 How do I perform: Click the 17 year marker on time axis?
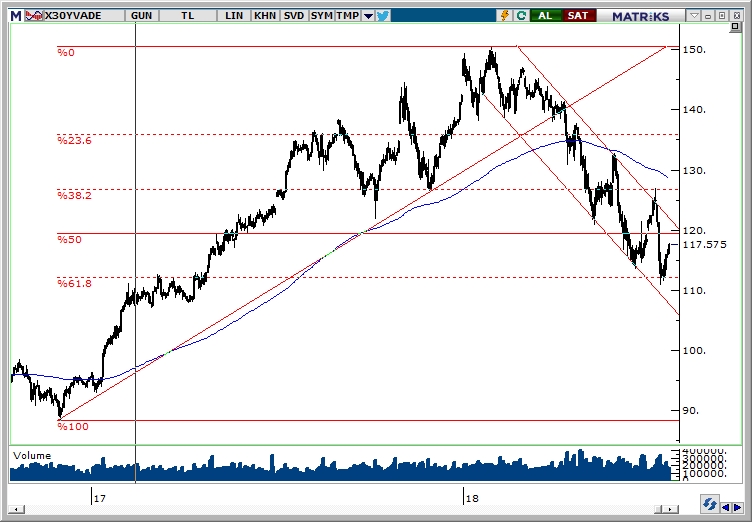[x=99, y=498]
